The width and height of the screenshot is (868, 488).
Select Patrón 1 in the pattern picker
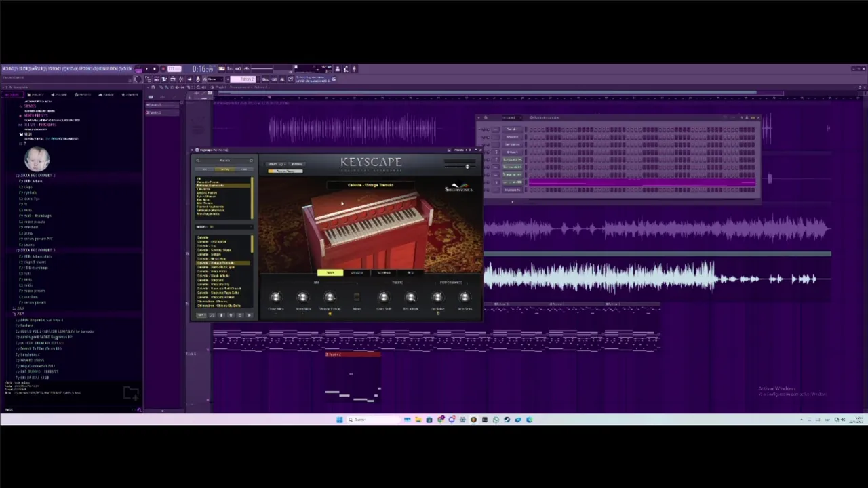pyautogui.click(x=162, y=105)
